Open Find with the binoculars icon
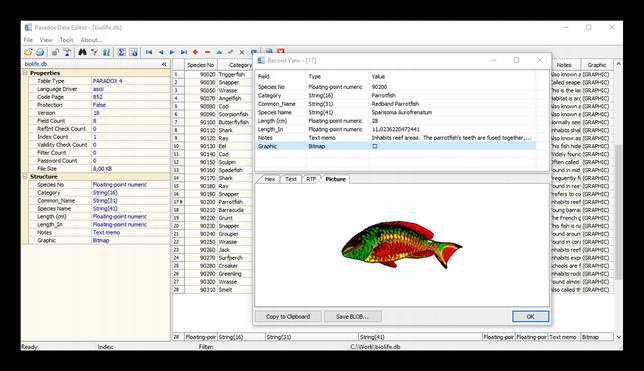 82,52
